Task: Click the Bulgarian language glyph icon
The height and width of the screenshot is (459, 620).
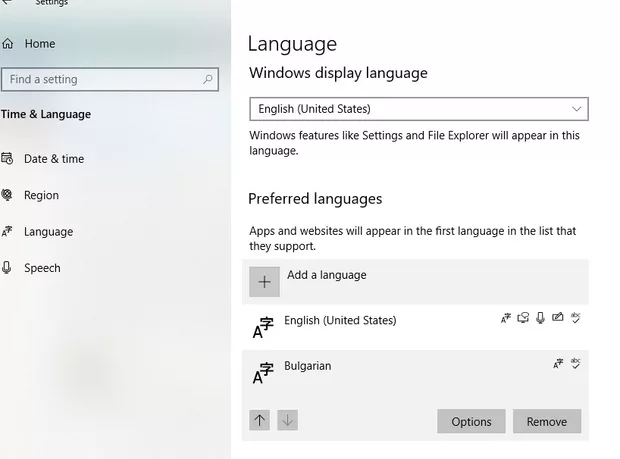Action: coord(263,373)
